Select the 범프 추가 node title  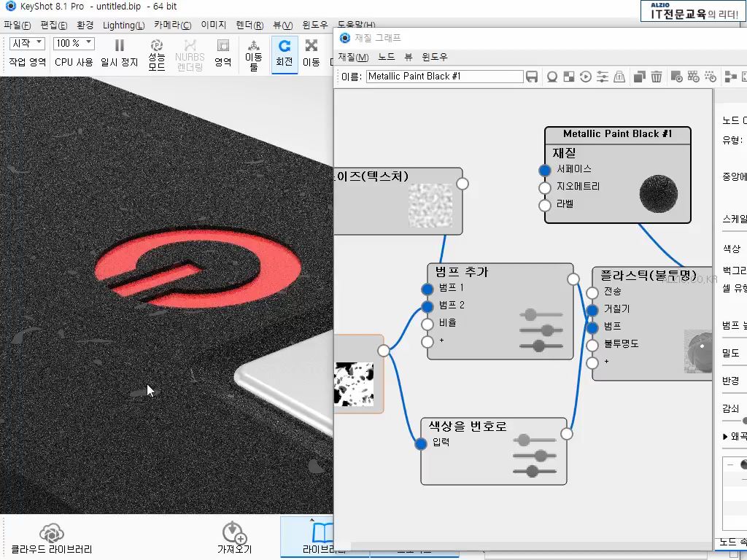pyautogui.click(x=462, y=272)
